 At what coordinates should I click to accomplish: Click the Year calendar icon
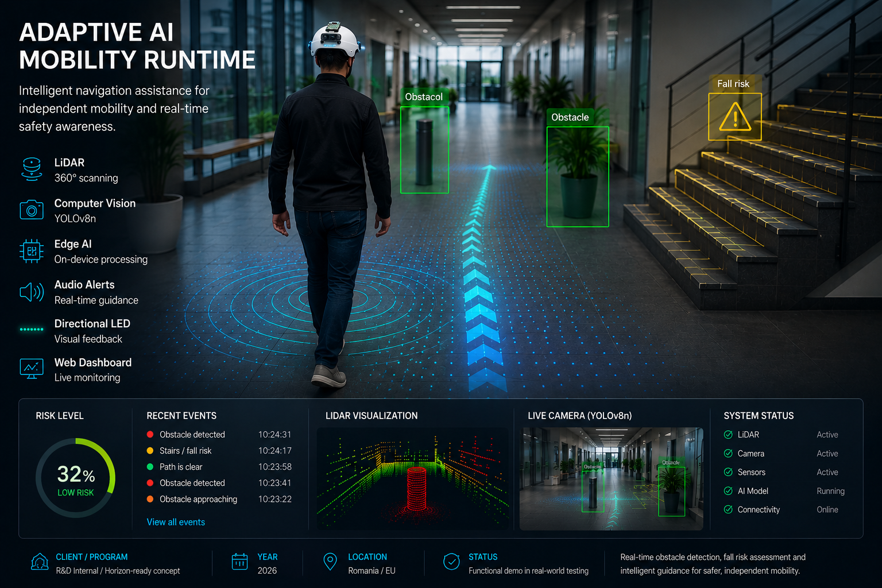(x=239, y=562)
